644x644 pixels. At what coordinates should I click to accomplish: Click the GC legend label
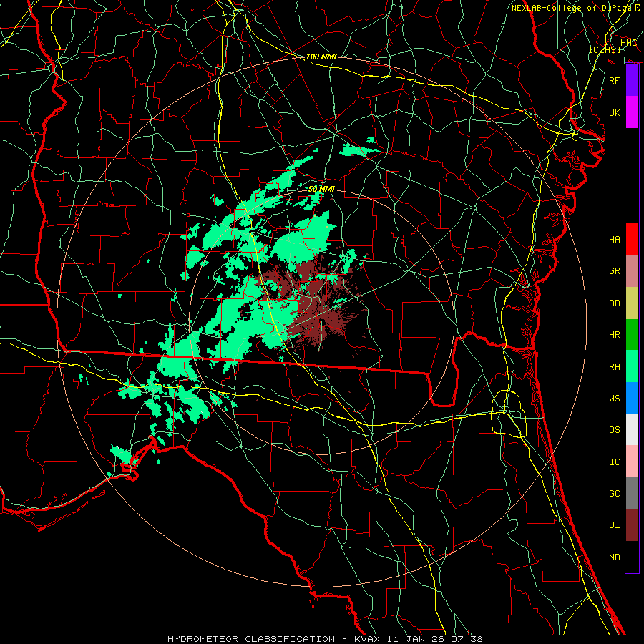[x=615, y=494]
